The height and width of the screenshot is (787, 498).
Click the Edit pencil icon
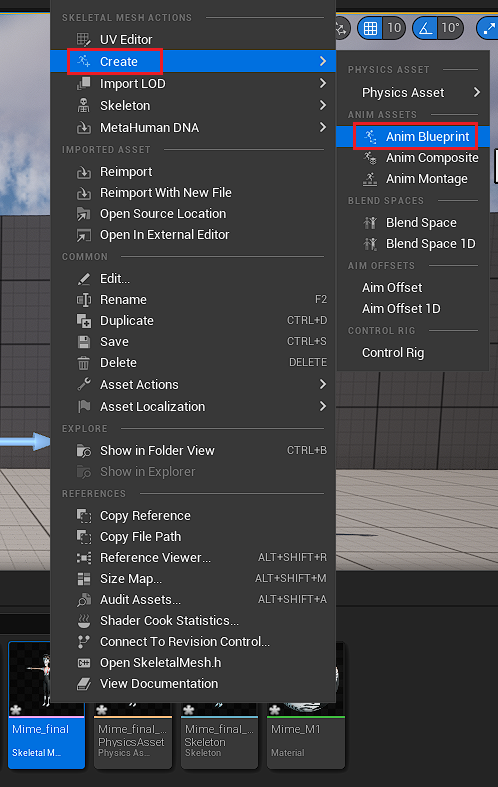[x=83, y=279]
